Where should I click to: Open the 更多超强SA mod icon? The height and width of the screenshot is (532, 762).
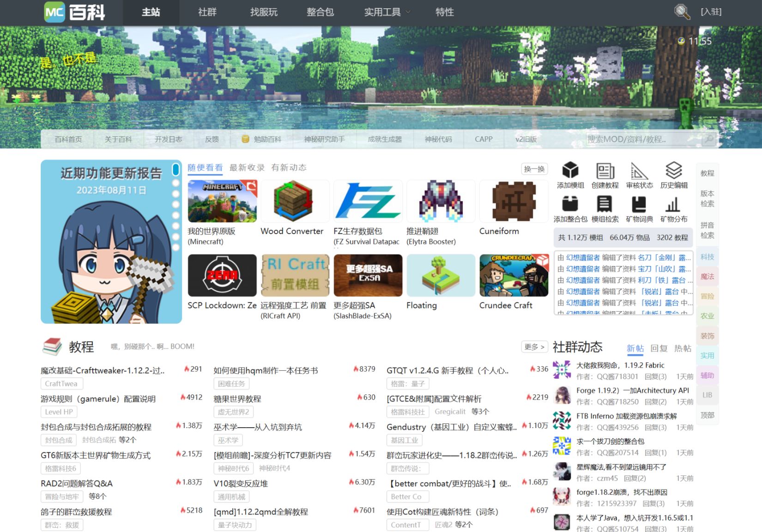pyautogui.click(x=368, y=275)
